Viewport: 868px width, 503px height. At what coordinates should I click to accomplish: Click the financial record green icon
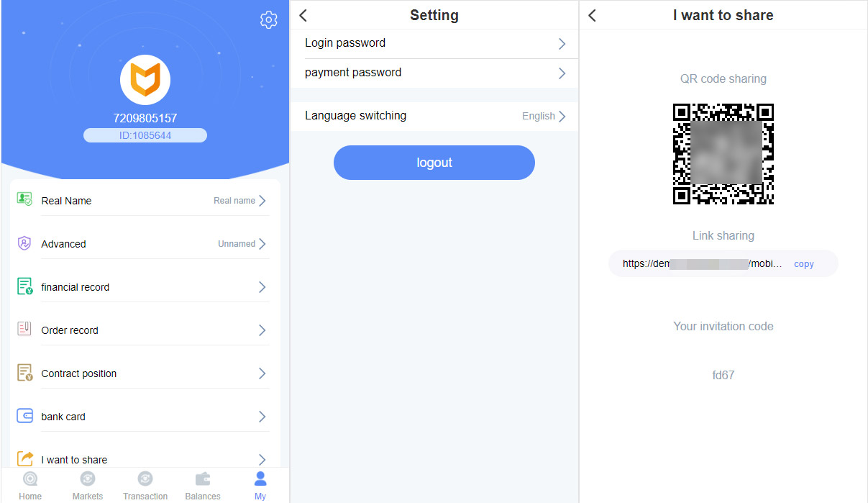point(24,286)
